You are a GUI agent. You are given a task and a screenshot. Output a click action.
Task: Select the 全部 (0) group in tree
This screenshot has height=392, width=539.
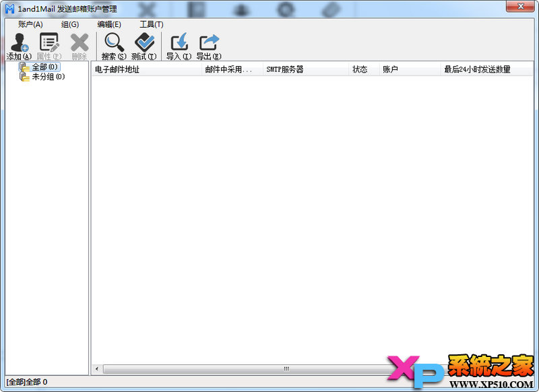pyautogui.click(x=45, y=67)
